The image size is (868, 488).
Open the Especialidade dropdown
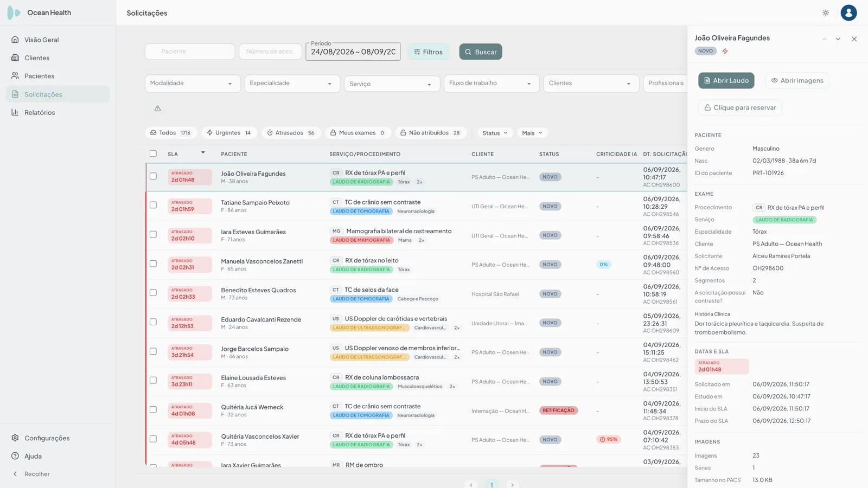292,84
